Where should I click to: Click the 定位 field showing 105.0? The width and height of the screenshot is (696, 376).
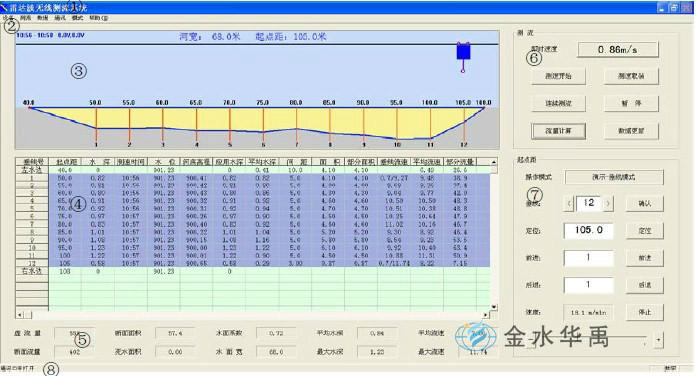tap(589, 230)
